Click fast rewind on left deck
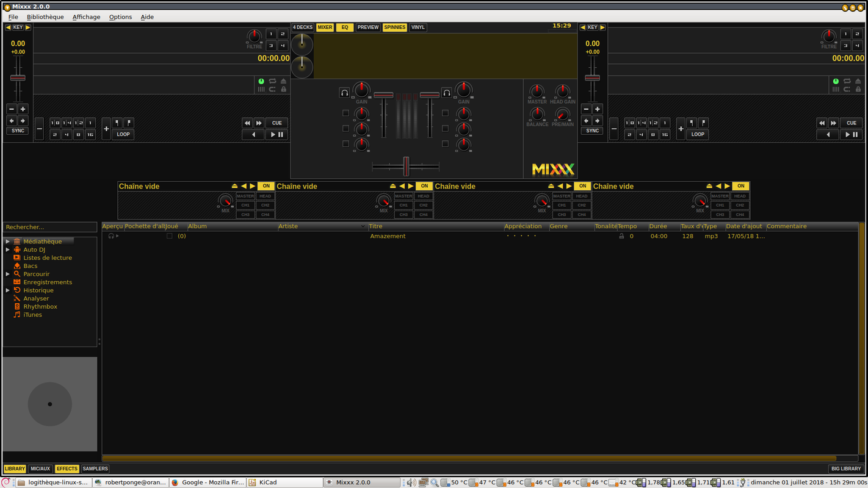868x488 pixels. 247,123
